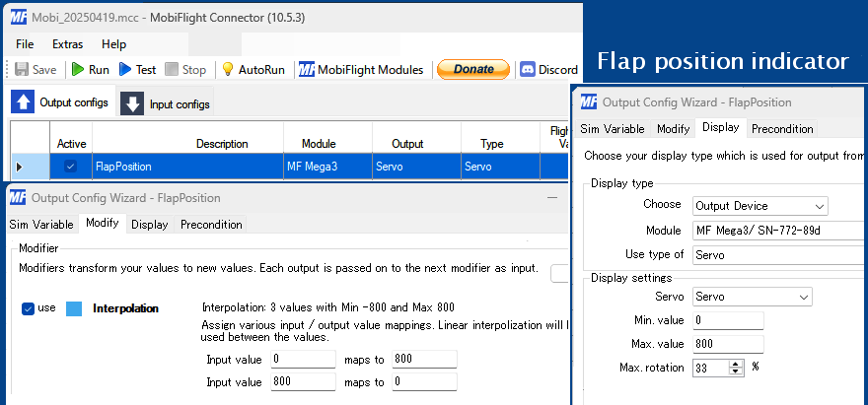Click the Min. value field
The height and width of the screenshot is (405, 868).
(728, 320)
